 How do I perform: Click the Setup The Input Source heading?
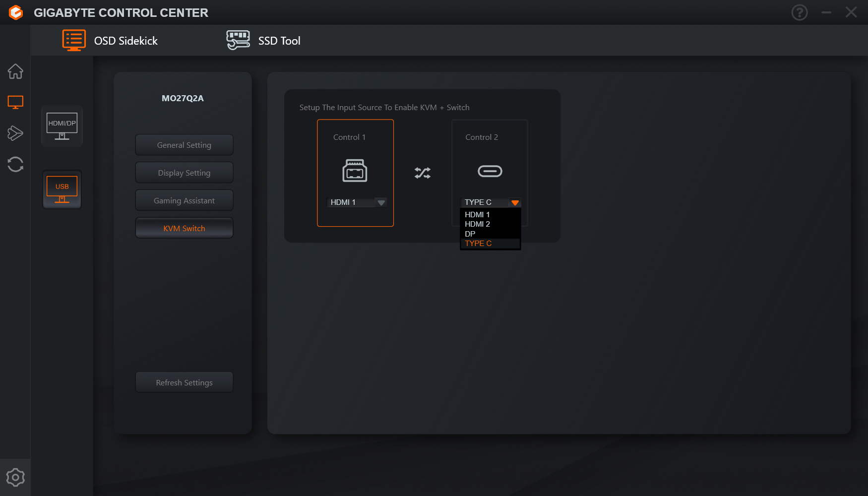[384, 108]
